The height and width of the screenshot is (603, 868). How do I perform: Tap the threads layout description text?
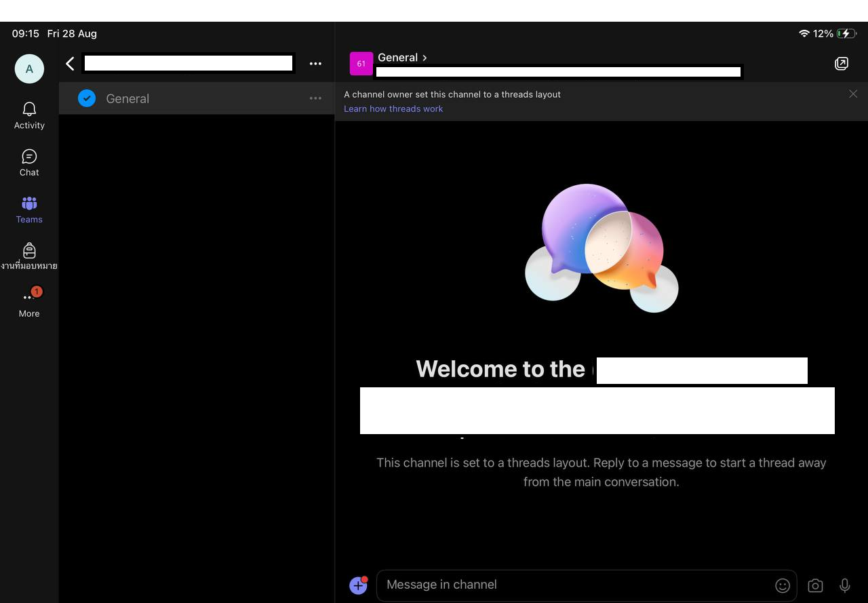tap(601, 472)
